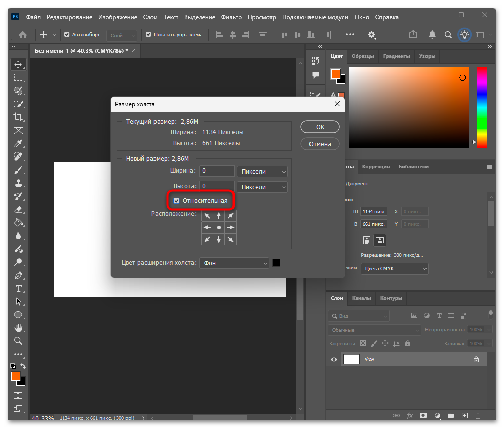504x428 pixels.
Task: Set anchor to center dot
Action: tap(219, 227)
